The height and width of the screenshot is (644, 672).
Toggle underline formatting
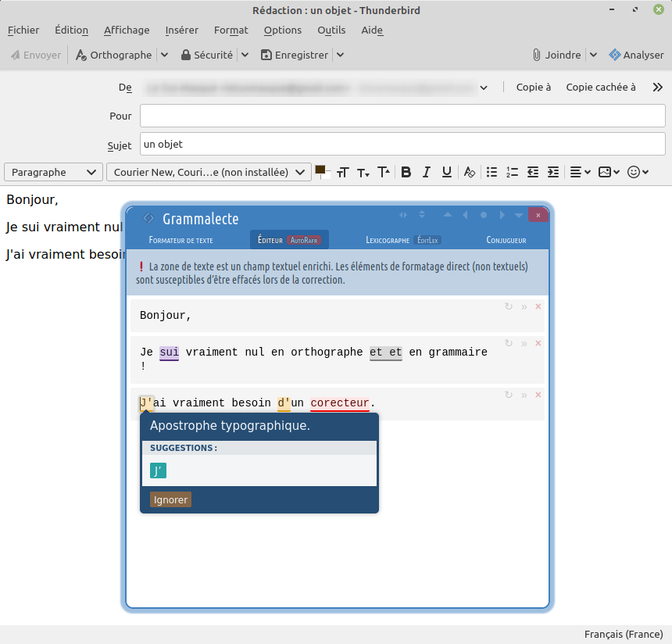point(447,172)
